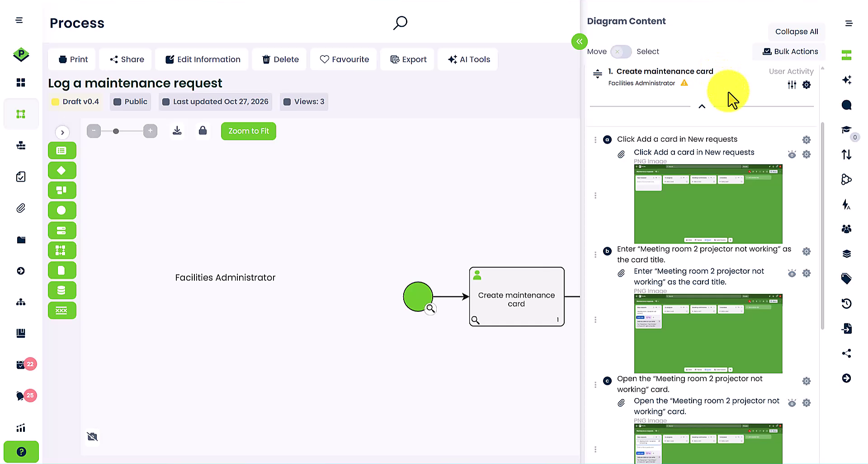Open the right hamburger menu
Image resolution: width=868 pixels, height=464 pixels.
pyautogui.click(x=849, y=23)
